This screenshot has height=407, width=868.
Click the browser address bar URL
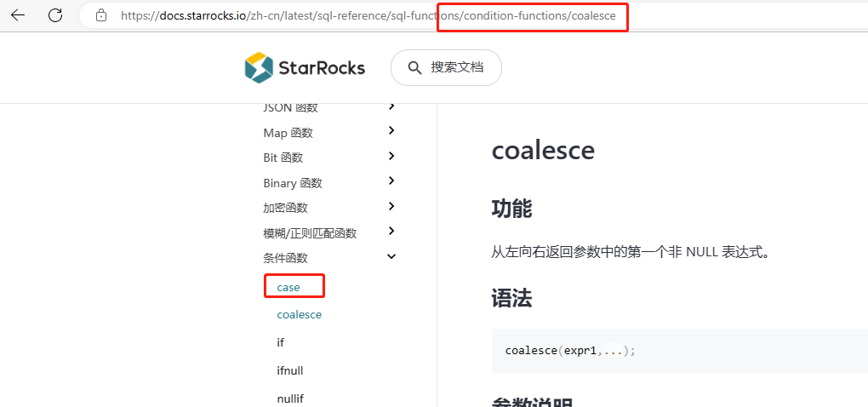[366, 15]
